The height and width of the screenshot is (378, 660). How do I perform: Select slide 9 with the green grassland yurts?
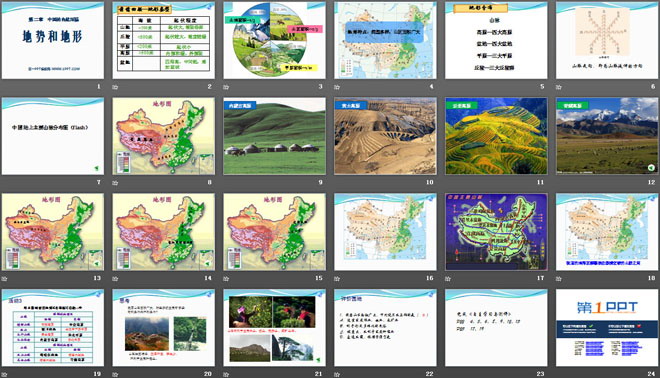274,136
